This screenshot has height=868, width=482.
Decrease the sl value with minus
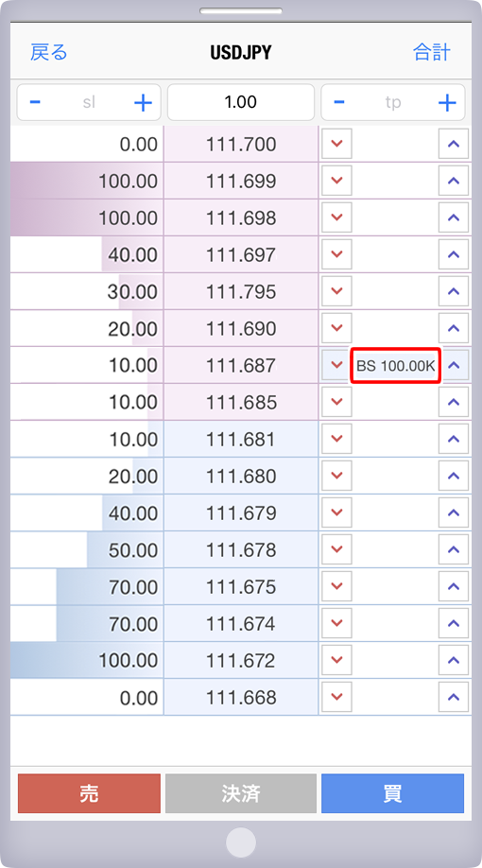[x=35, y=102]
